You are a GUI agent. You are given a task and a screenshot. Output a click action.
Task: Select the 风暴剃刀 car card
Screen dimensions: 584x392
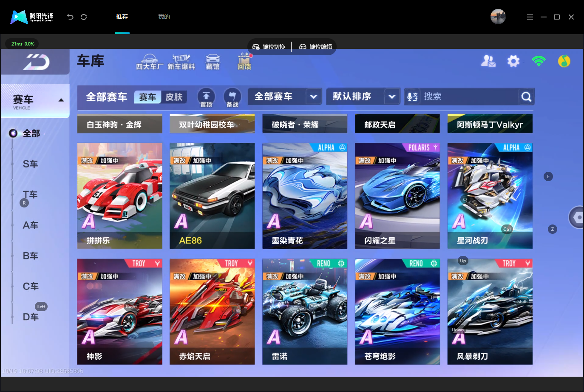point(490,312)
